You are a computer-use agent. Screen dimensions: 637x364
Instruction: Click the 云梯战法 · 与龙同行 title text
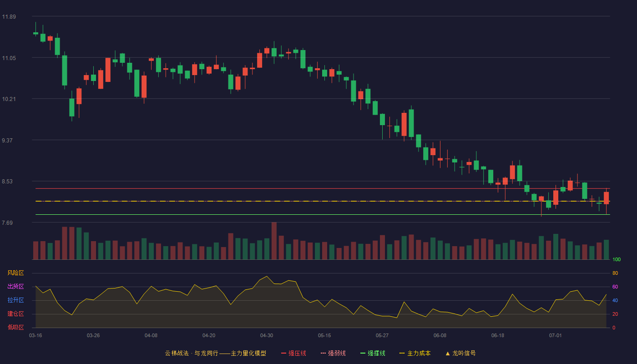tap(192, 353)
